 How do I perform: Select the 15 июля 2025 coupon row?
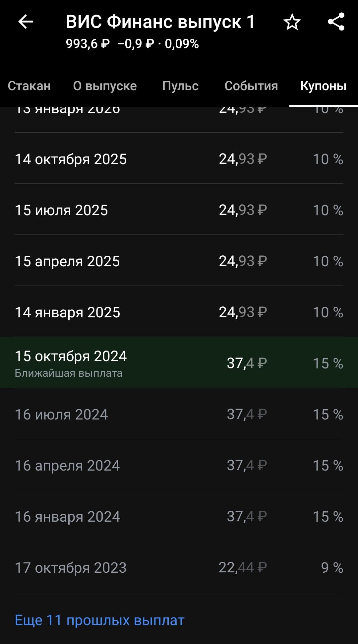pos(179,210)
